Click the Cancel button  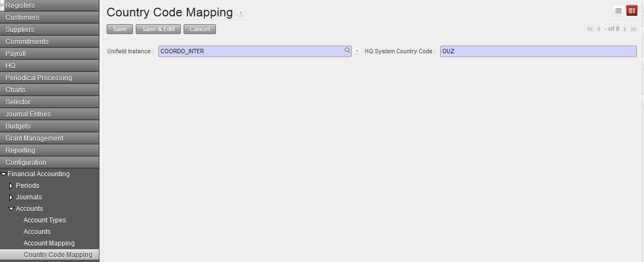(199, 29)
